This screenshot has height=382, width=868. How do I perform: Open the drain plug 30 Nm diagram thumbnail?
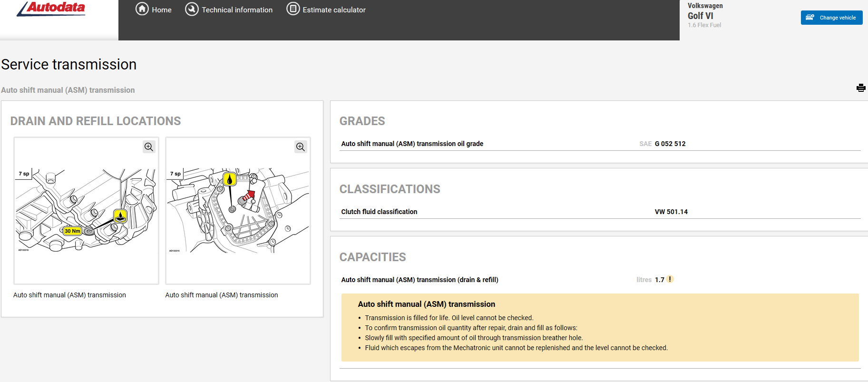(x=86, y=211)
